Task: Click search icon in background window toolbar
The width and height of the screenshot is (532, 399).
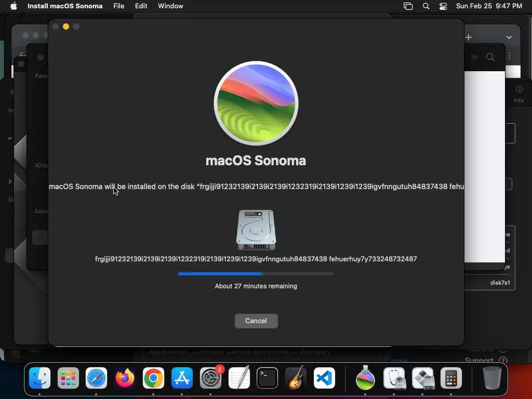Action: [490, 57]
